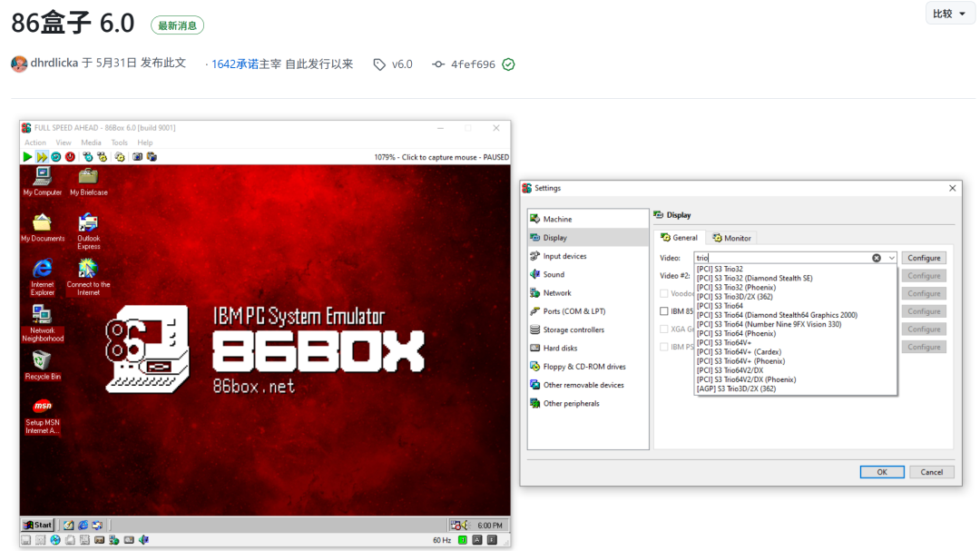This screenshot has height=551, width=980.
Task: Click the network status bar icon in 86Box
Action: (x=113, y=540)
